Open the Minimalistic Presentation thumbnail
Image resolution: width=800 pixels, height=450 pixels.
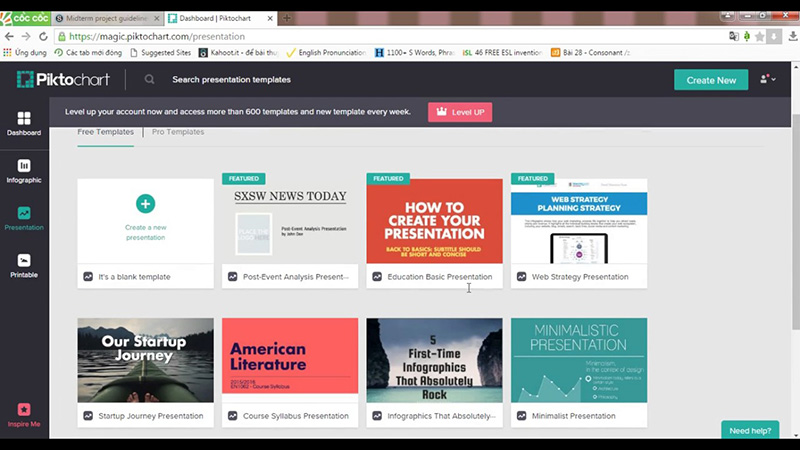click(x=579, y=360)
